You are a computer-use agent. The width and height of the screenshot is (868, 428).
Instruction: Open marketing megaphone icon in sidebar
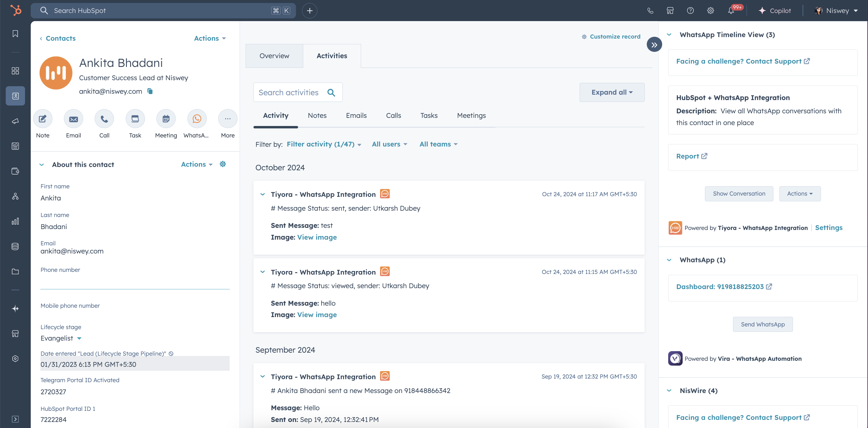click(15, 121)
